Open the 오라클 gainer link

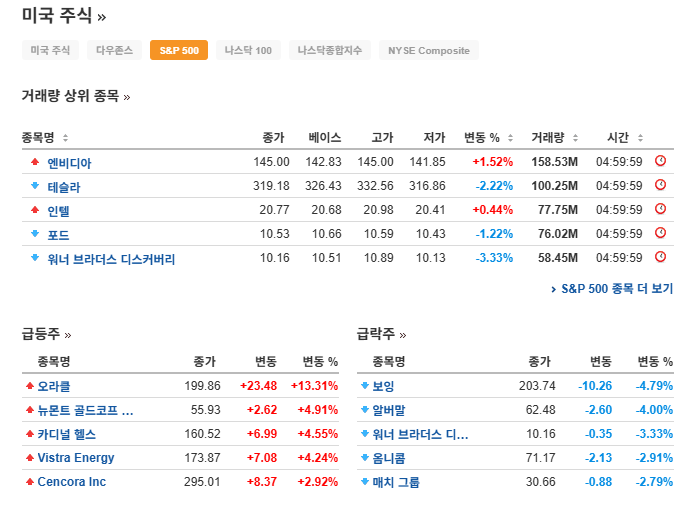click(54, 386)
